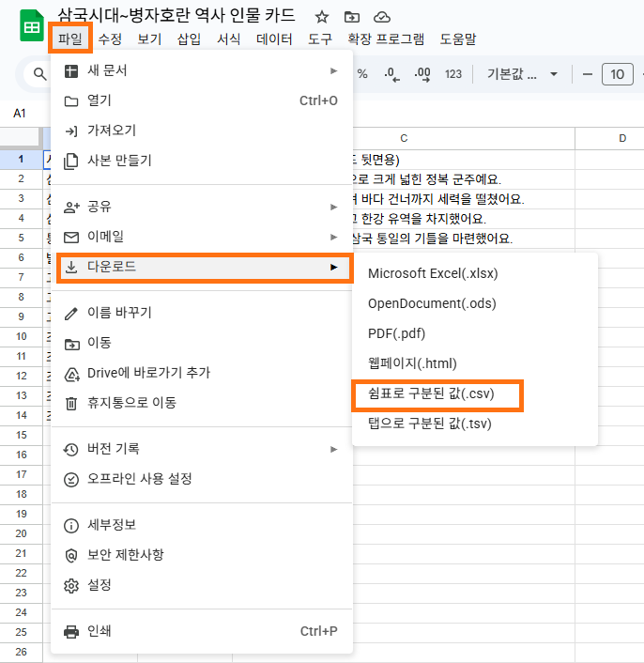Open the default font dropdown 기본값
Image resolution: width=644 pixels, height=663 pixels.
pos(522,74)
